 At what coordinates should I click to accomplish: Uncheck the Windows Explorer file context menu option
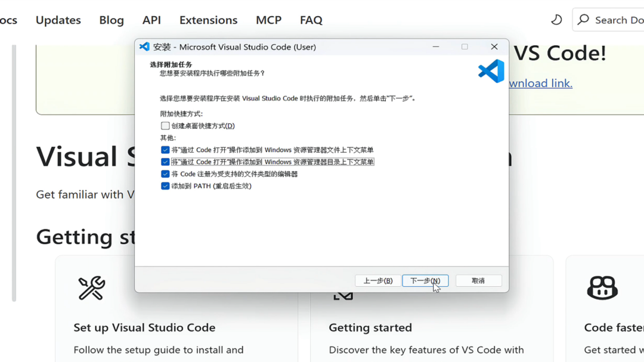165,150
